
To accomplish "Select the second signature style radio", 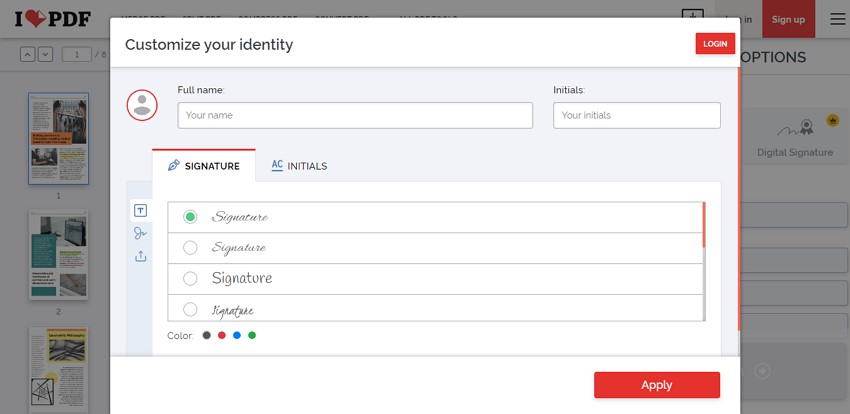I will (190, 248).
